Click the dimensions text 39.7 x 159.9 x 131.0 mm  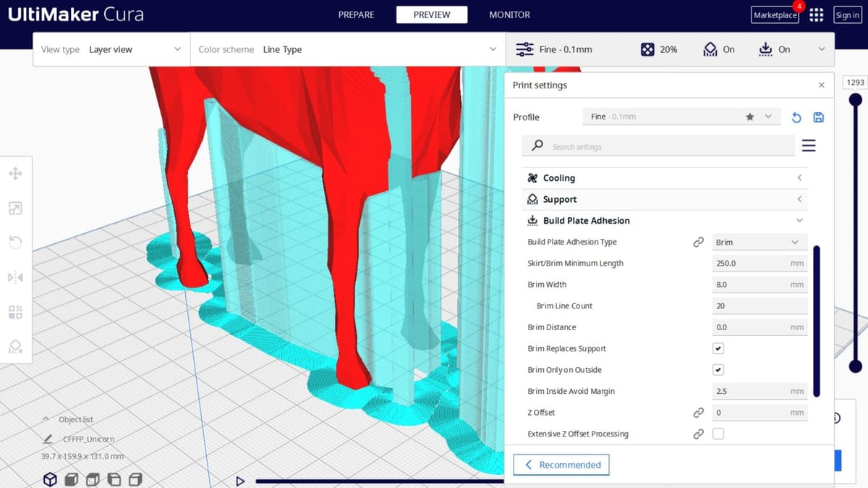pyautogui.click(x=82, y=456)
